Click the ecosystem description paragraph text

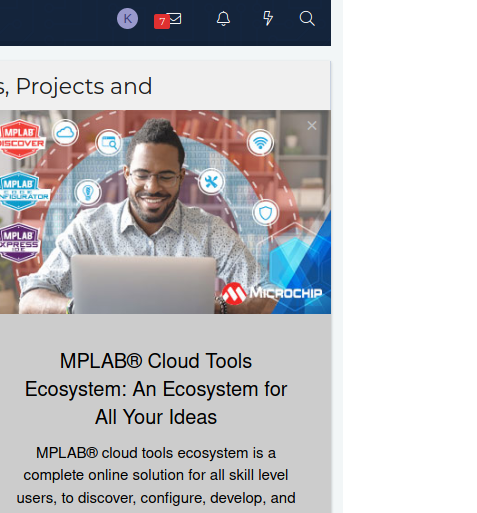click(156, 475)
